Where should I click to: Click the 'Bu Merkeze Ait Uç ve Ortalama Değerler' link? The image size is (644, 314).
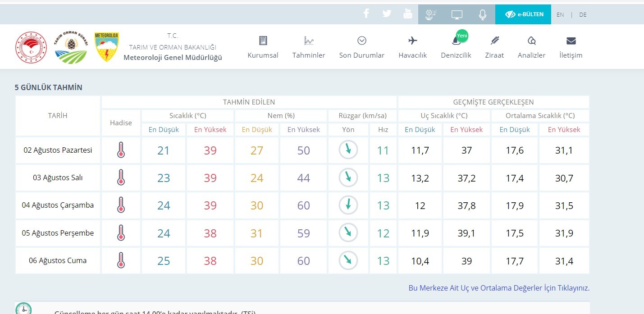498,288
